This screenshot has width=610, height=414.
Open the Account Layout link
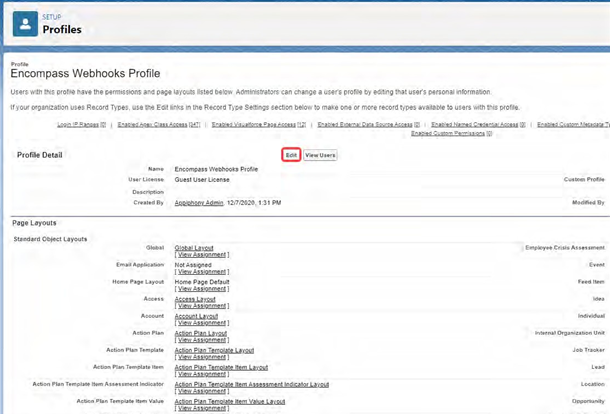pos(196,316)
